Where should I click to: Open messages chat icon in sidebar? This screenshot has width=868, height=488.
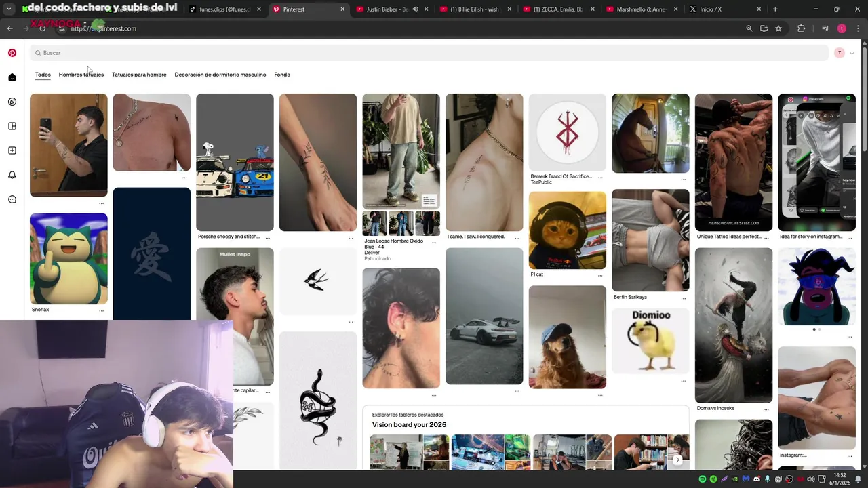point(12,199)
